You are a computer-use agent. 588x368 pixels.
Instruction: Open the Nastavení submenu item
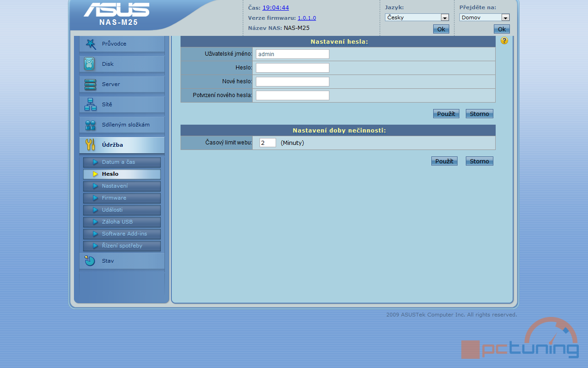pos(122,186)
